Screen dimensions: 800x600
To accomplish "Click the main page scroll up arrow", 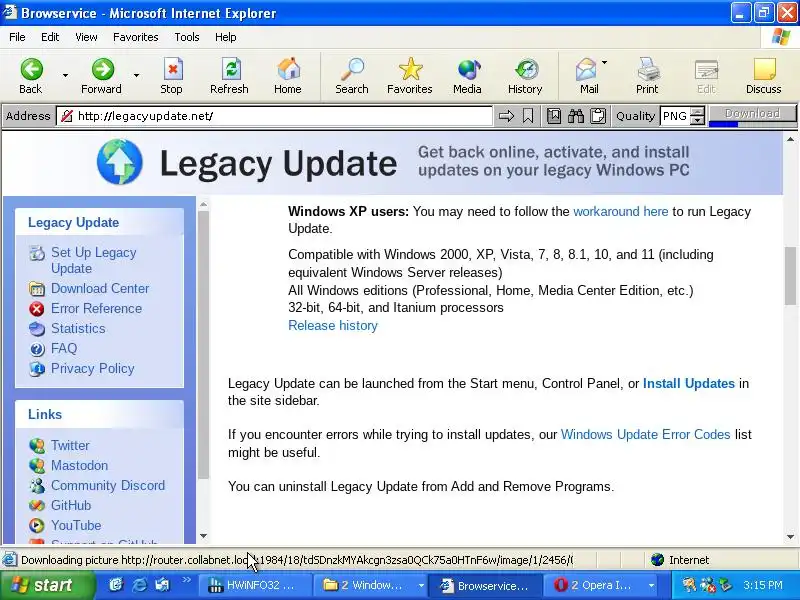I will (790, 139).
